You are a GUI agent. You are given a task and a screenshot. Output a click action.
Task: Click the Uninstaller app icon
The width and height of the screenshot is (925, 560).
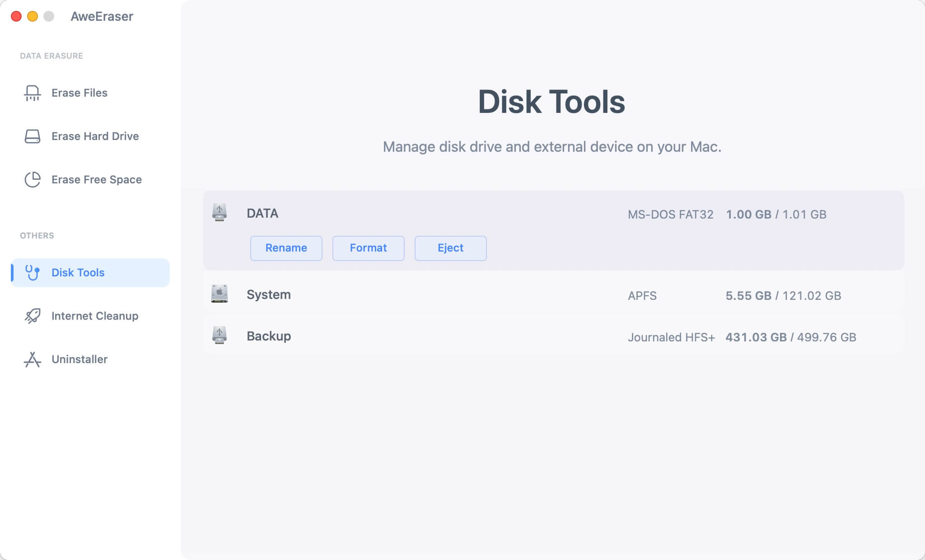(x=32, y=359)
